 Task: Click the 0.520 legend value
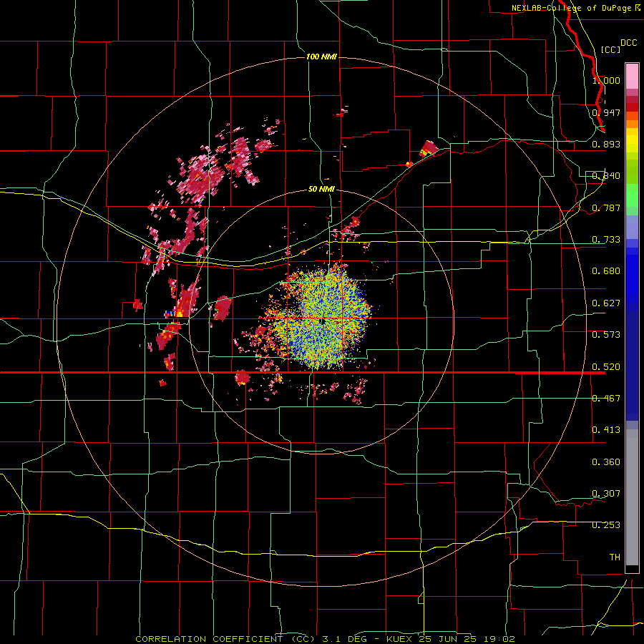[x=606, y=367]
